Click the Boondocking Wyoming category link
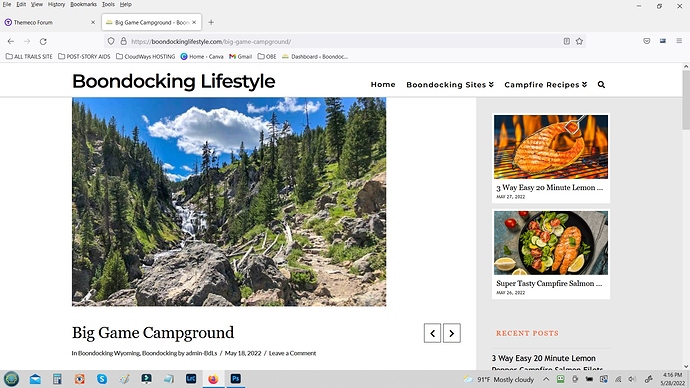Screen dimensions: 690x388 109,353
